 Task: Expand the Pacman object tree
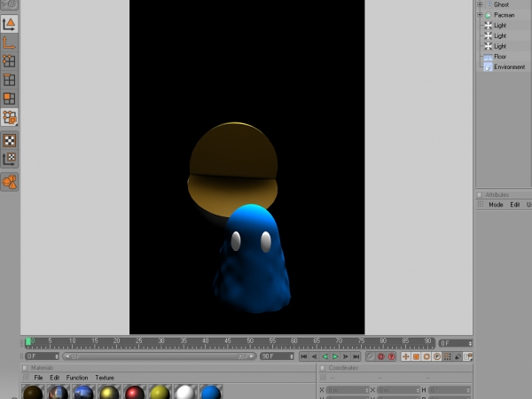(480, 15)
